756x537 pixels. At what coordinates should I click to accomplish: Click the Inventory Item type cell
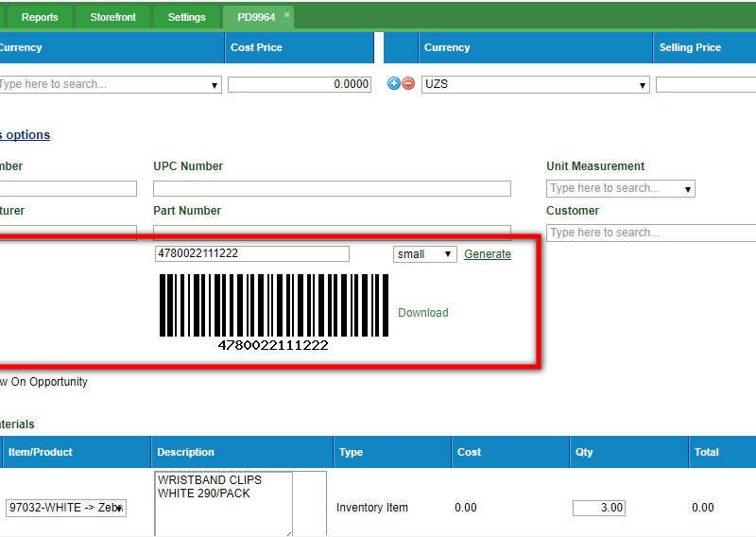(372, 508)
